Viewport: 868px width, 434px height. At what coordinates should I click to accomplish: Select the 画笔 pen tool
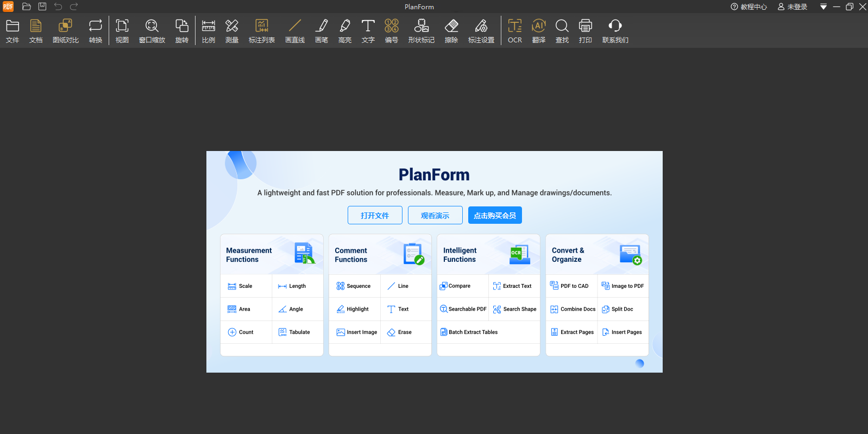[322, 31]
